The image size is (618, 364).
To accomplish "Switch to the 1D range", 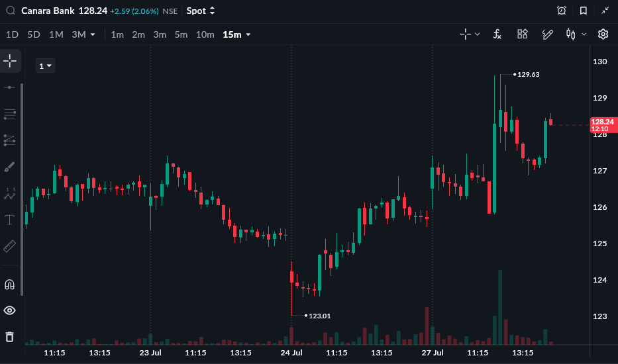I will tap(12, 34).
